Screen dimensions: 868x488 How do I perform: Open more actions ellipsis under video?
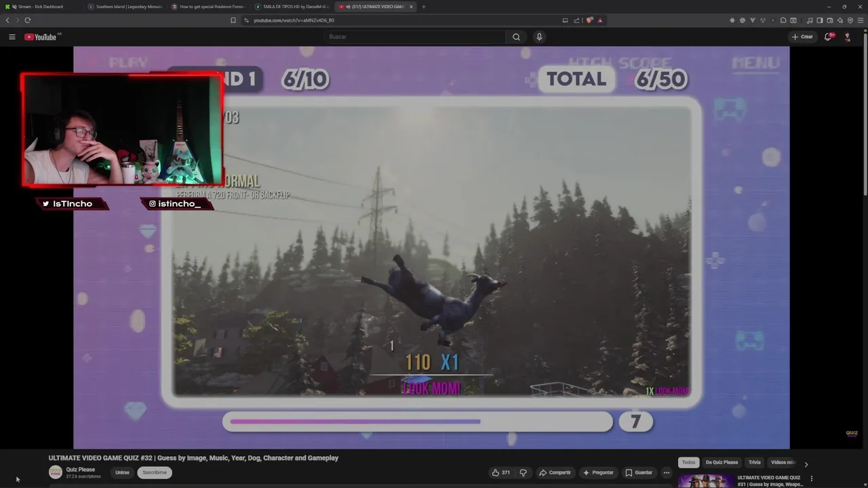click(667, 472)
